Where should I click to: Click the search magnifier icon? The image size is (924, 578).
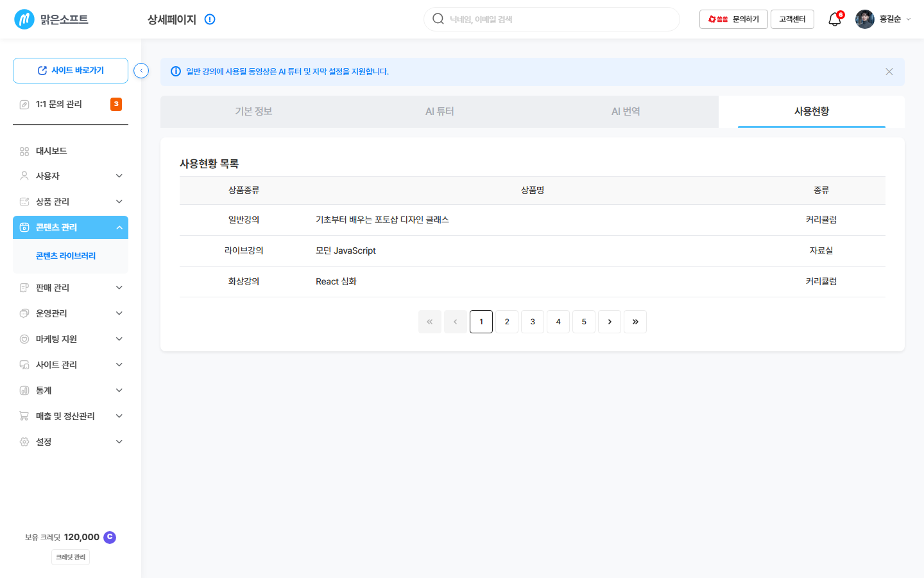[x=438, y=19]
